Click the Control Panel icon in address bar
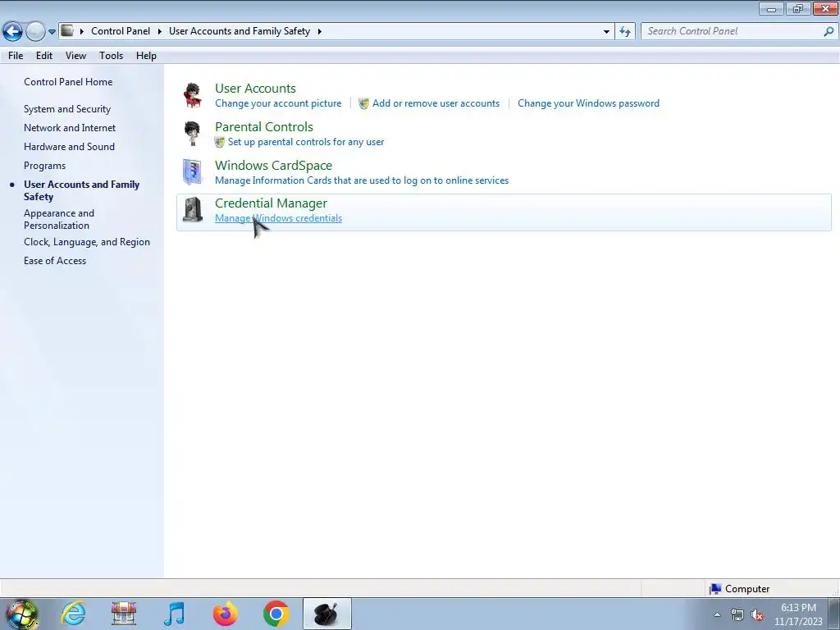The height and width of the screenshot is (630, 840). click(67, 30)
